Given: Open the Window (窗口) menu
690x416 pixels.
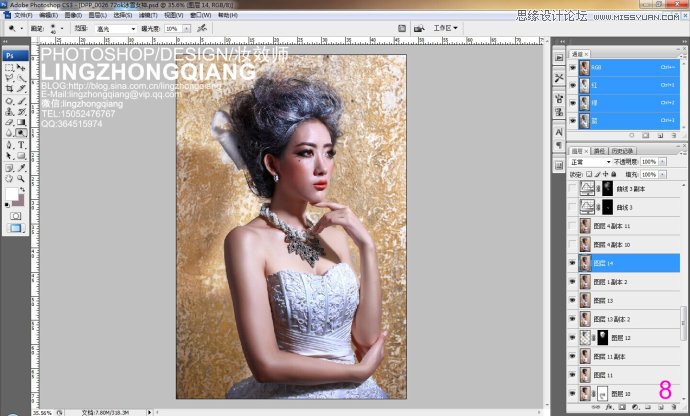Looking at the screenshot, I should coord(201,15).
